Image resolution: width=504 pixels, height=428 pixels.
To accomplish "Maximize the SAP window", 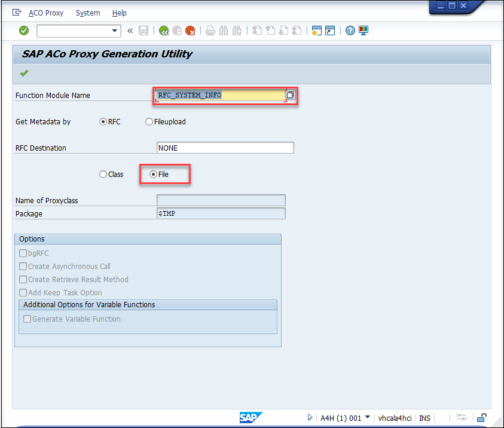I will click(452, 5).
